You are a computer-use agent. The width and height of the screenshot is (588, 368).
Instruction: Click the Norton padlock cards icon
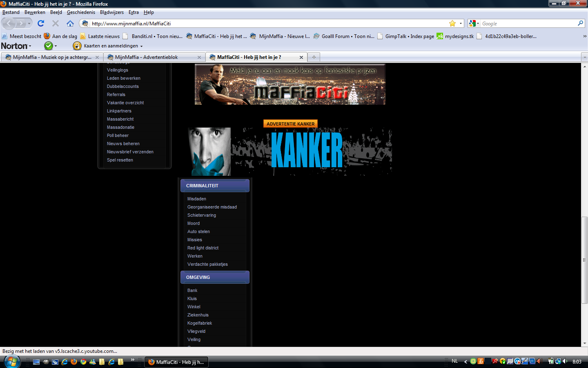point(77,46)
